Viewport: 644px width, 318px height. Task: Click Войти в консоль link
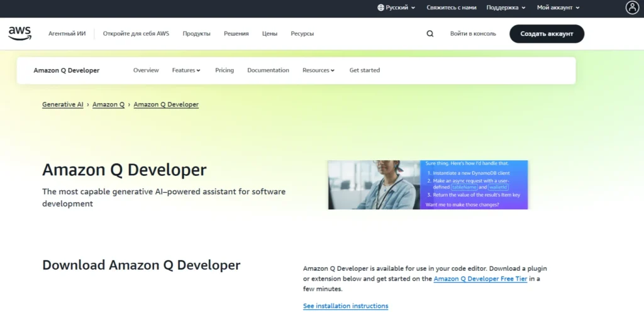[x=473, y=34]
